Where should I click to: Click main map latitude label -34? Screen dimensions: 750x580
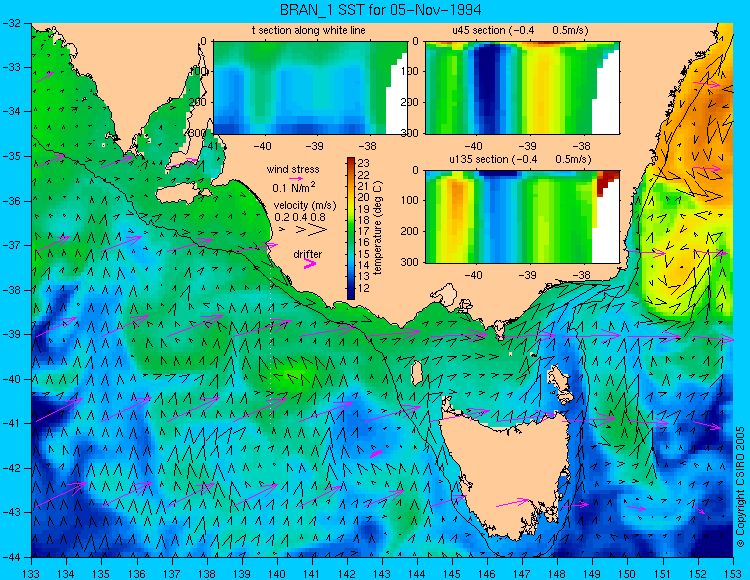click(12, 112)
